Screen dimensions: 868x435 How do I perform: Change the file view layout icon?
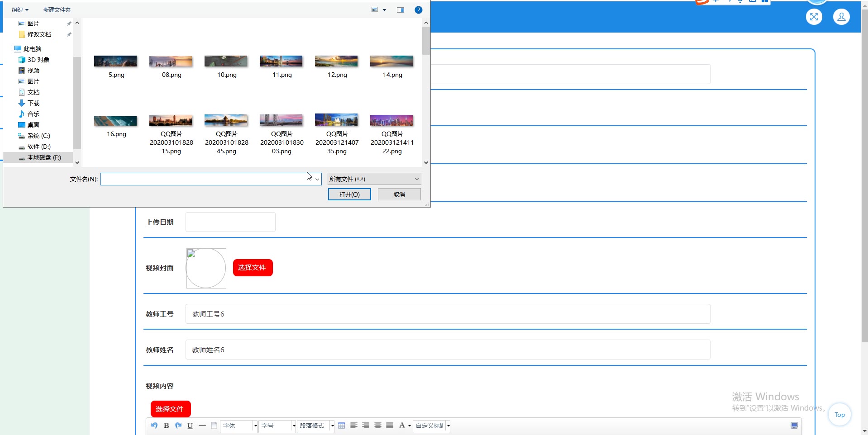click(375, 9)
